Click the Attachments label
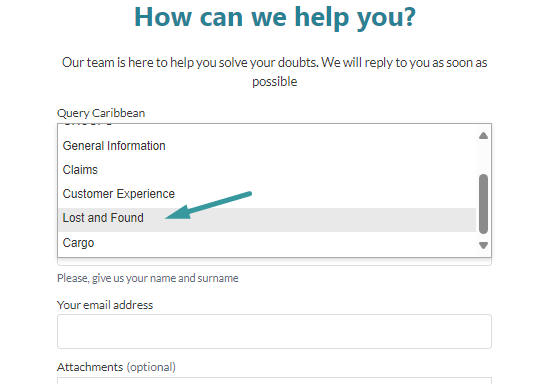The height and width of the screenshot is (384, 554). [x=90, y=367]
